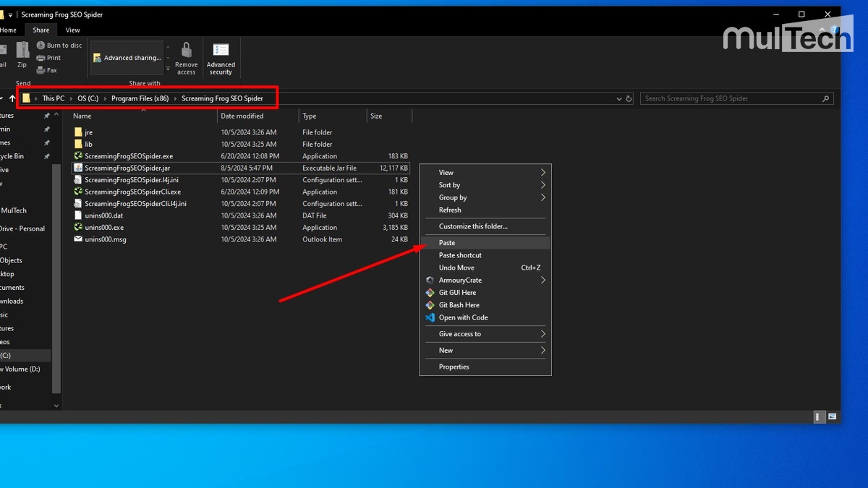Click Git Bash Here in context menu
This screenshot has width=868, height=488.
click(459, 305)
